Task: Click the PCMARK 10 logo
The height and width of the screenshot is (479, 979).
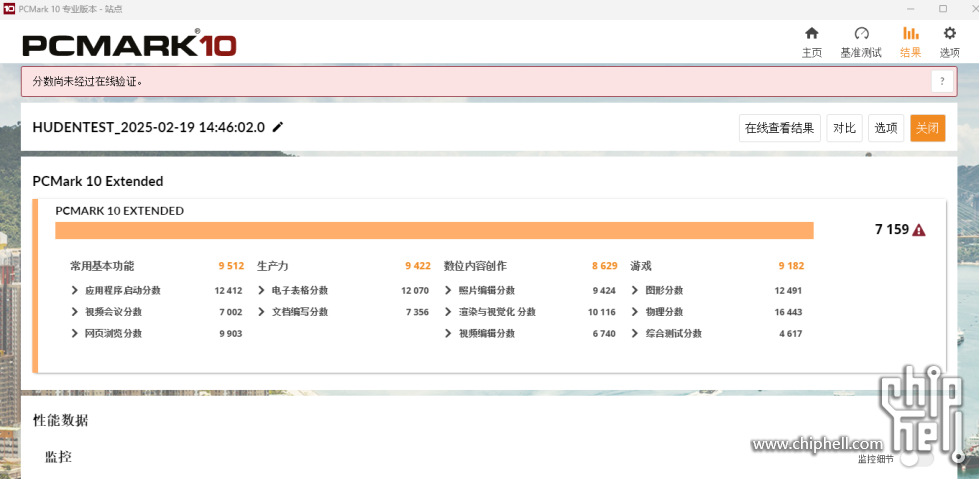Action: click(x=129, y=45)
